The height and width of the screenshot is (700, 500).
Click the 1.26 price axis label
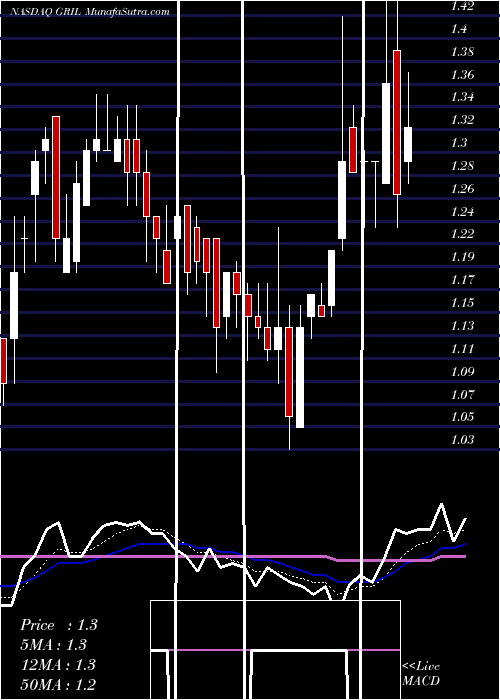point(462,188)
